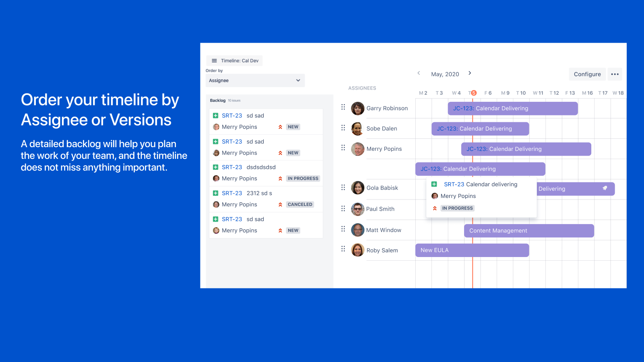Select the New EULA bar on Roby Salem's row
Viewport: 644px width, 362px height.
(472, 250)
